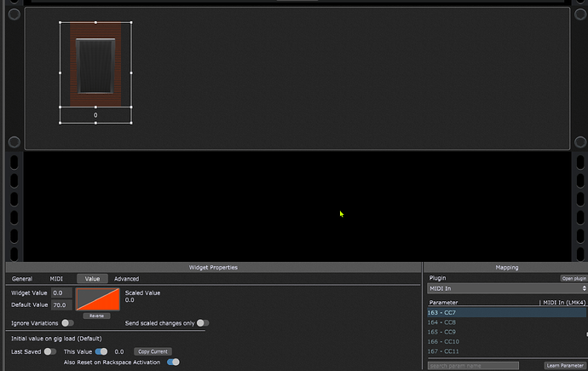The height and width of the screenshot is (371, 588).
Task: Click the Open plugin button
Action: [x=573, y=279]
